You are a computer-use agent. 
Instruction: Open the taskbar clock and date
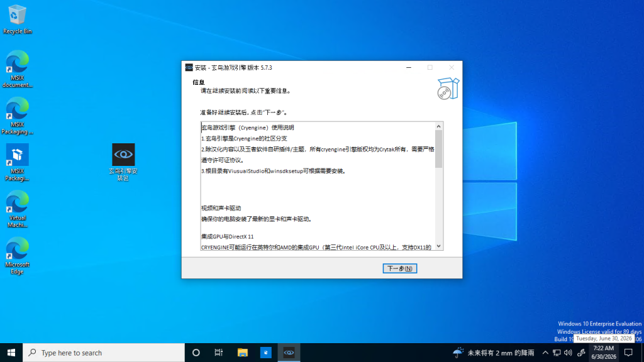coord(604,353)
